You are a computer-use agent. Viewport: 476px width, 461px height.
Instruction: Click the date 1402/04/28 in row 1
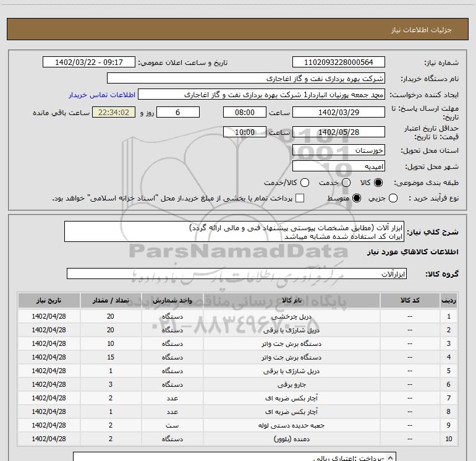coord(49,316)
